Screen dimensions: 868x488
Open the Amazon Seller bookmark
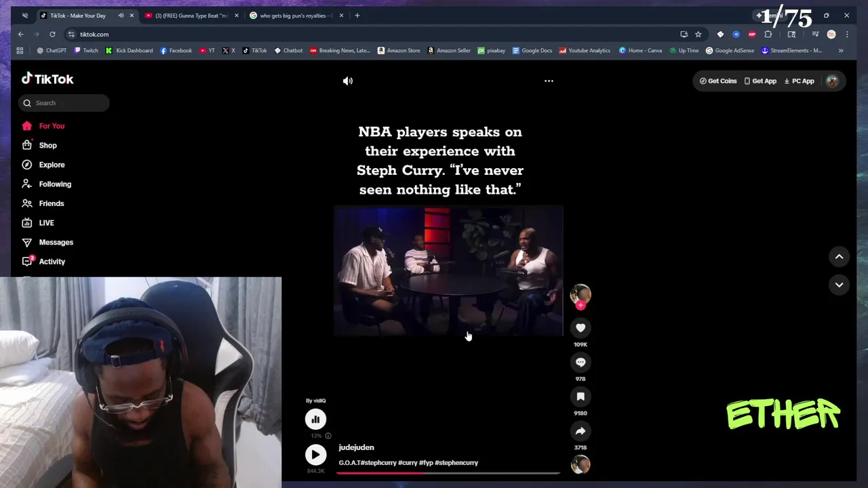449,50
